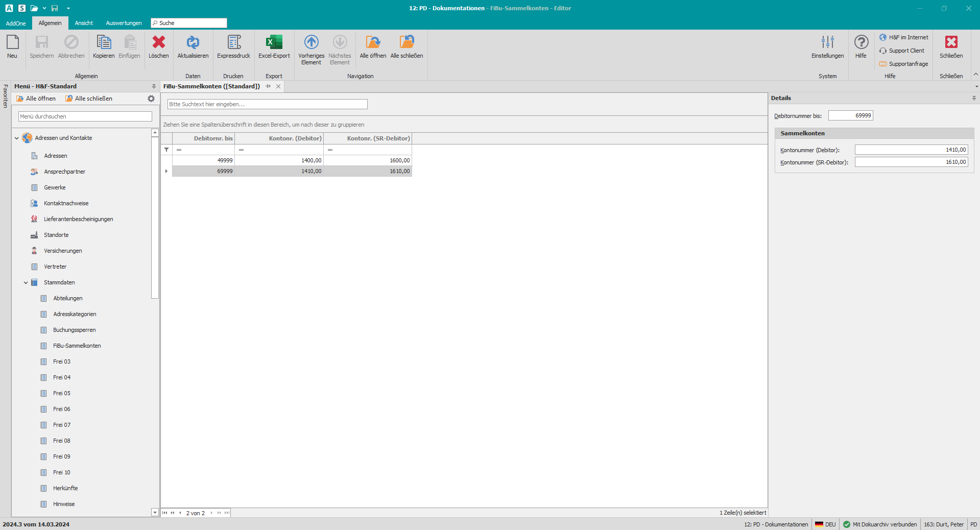Click the grid filter row icon
The width and height of the screenshot is (980, 530).
point(166,150)
